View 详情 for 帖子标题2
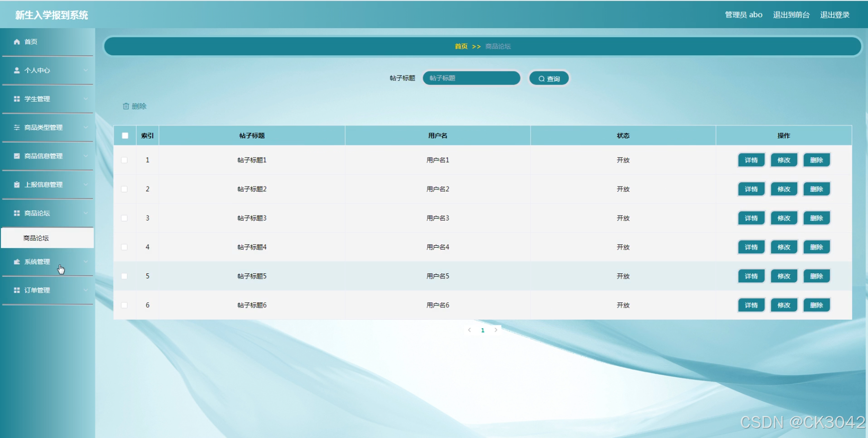Image resolution: width=868 pixels, height=438 pixels. pos(751,189)
